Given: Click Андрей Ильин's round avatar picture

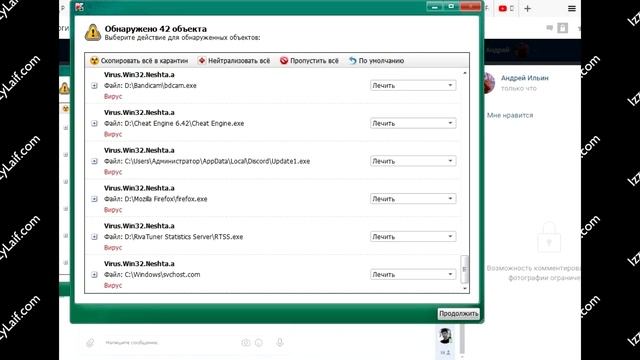Looking at the screenshot, I should tap(489, 83).
